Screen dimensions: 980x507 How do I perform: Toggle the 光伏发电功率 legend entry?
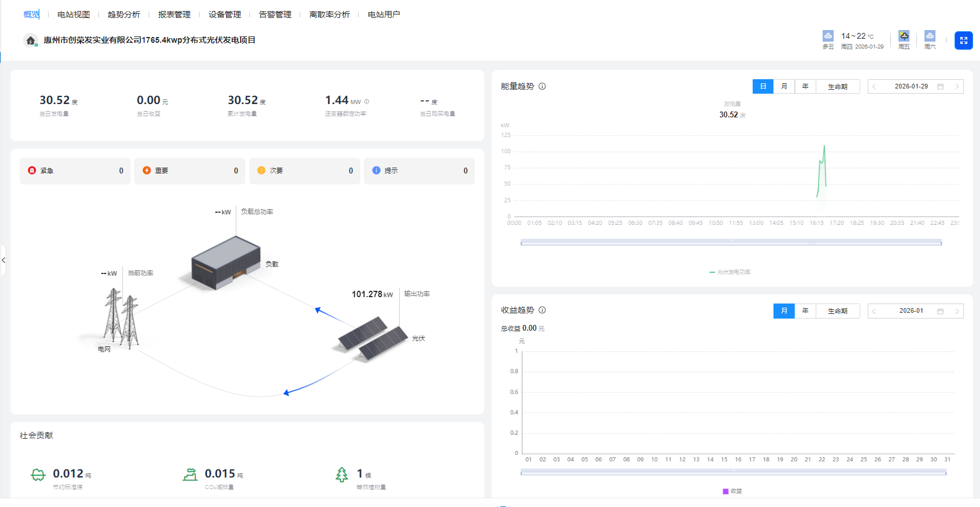click(x=730, y=272)
